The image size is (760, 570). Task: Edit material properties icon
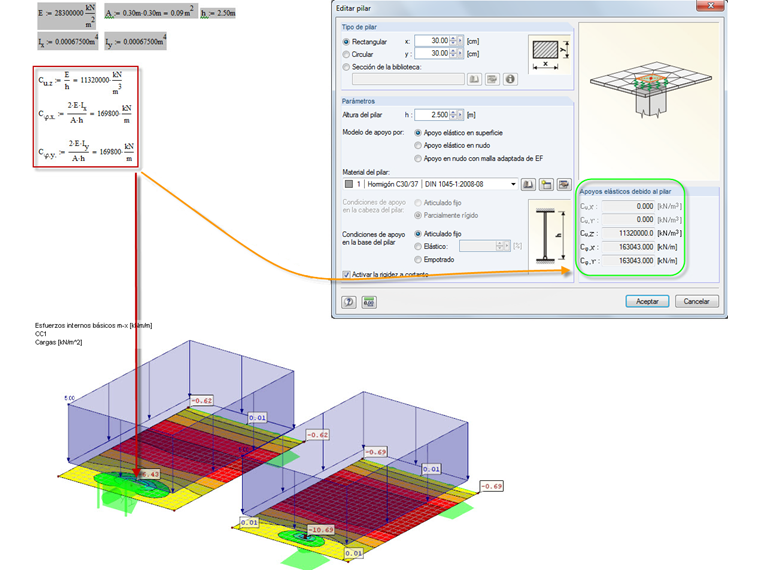[x=564, y=184]
